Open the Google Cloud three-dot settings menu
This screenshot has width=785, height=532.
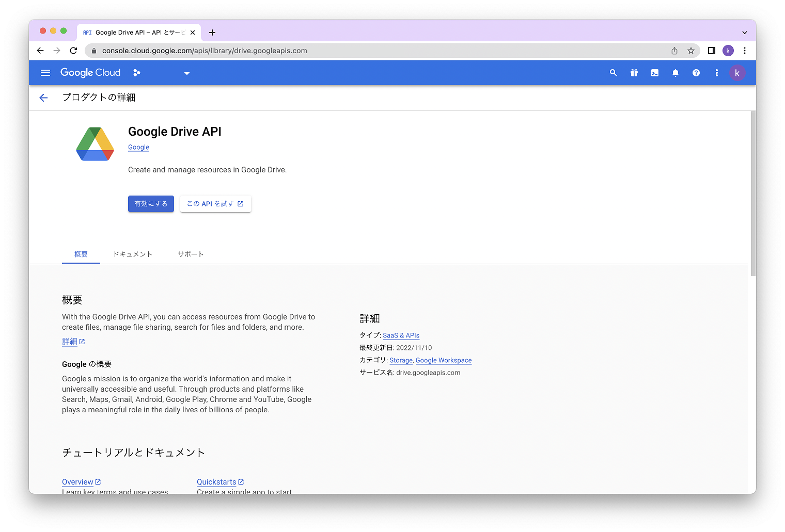tap(716, 73)
